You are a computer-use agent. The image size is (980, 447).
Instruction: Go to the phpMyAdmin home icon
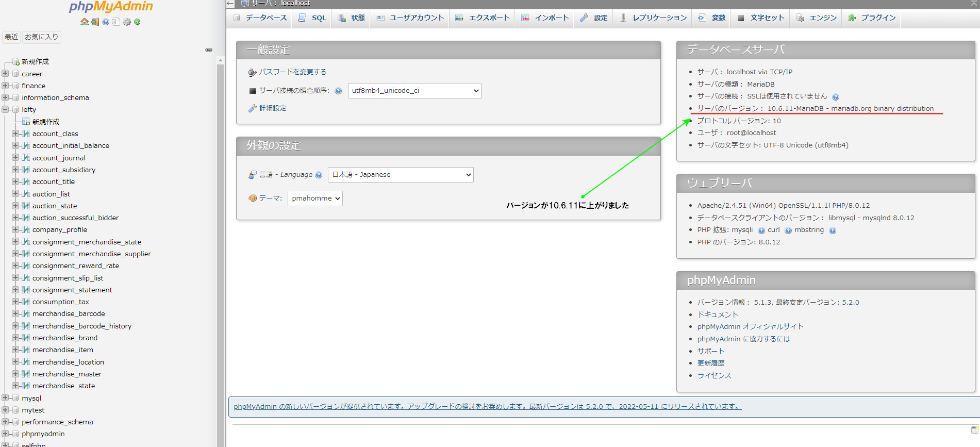85,22
